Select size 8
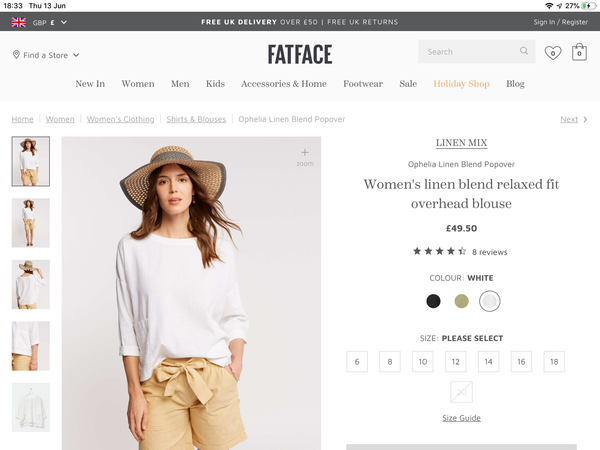 390,362
